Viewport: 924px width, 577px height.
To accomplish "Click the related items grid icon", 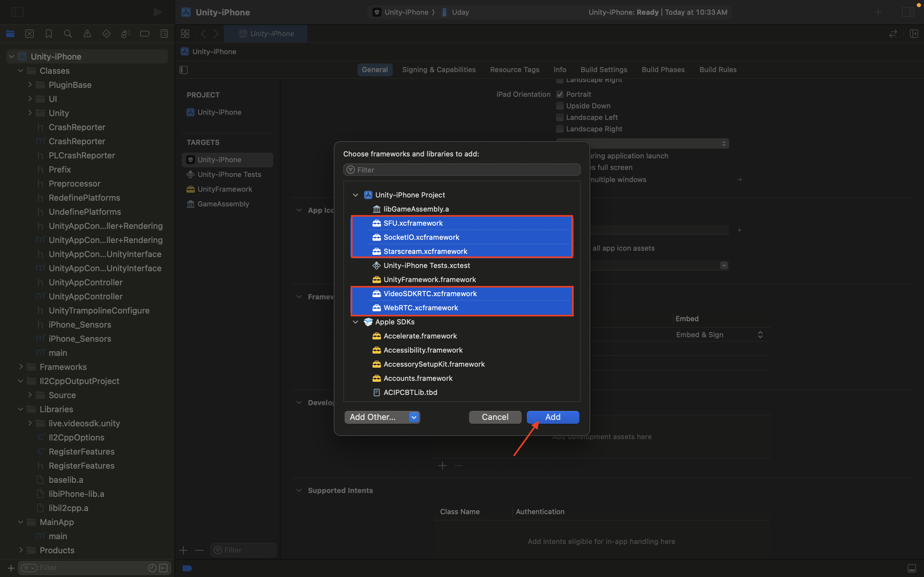I will click(x=185, y=34).
